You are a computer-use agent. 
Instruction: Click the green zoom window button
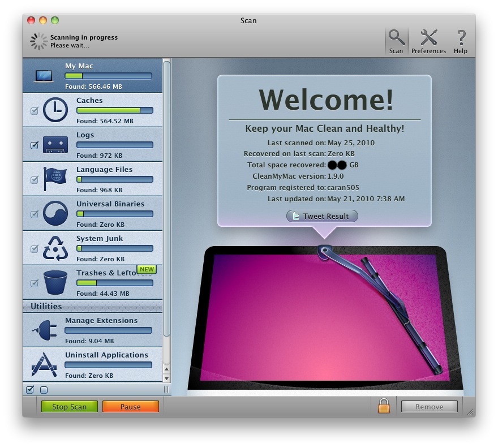click(55, 20)
